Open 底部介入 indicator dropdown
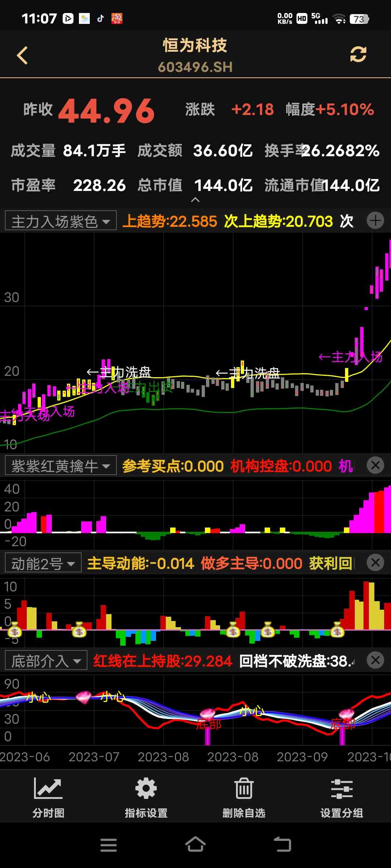Image resolution: width=391 pixels, height=868 pixels. pos(46,660)
